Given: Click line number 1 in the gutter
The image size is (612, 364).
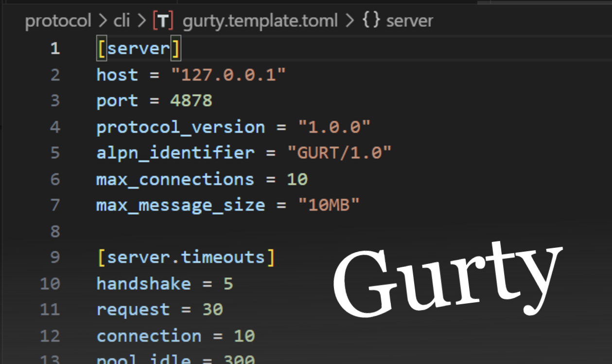Looking at the screenshot, I should click(x=55, y=49).
